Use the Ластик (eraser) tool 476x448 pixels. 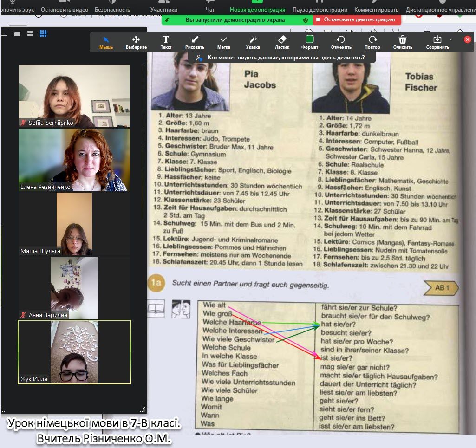click(282, 42)
